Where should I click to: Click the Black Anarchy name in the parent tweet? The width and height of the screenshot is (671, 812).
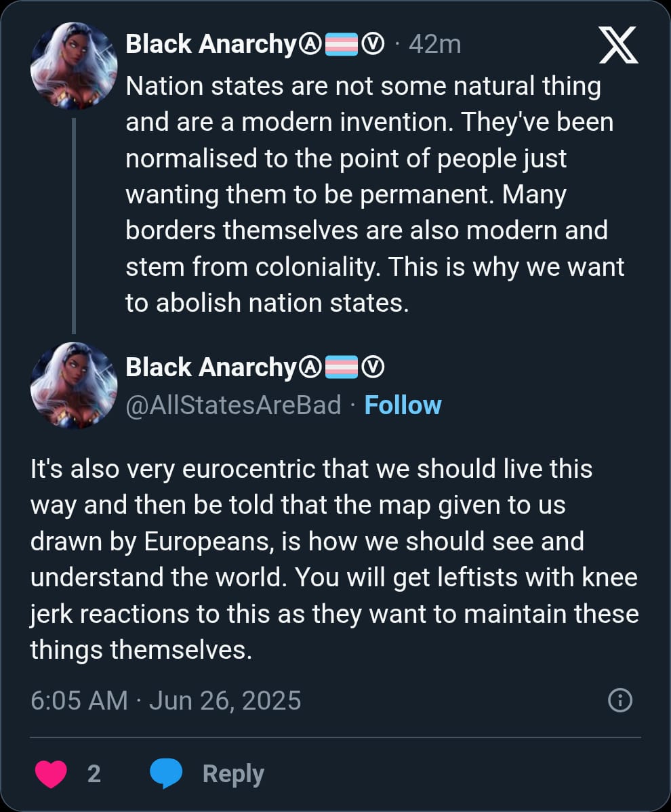click(x=211, y=45)
